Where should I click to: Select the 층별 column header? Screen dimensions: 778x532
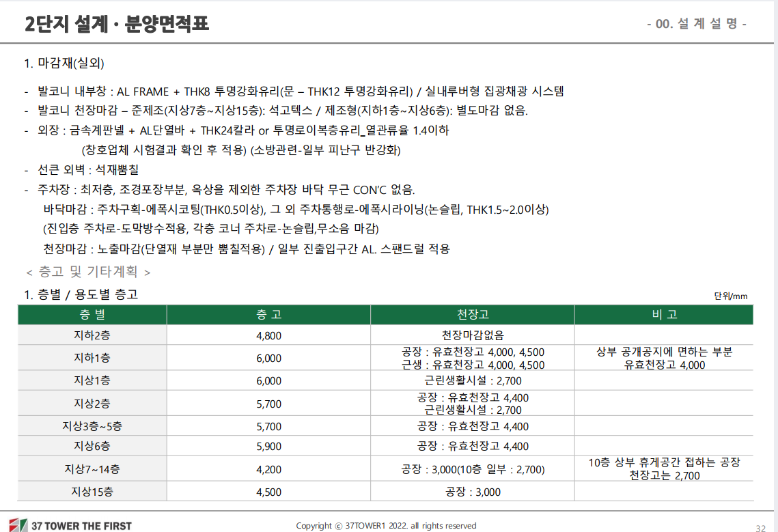pos(92,315)
